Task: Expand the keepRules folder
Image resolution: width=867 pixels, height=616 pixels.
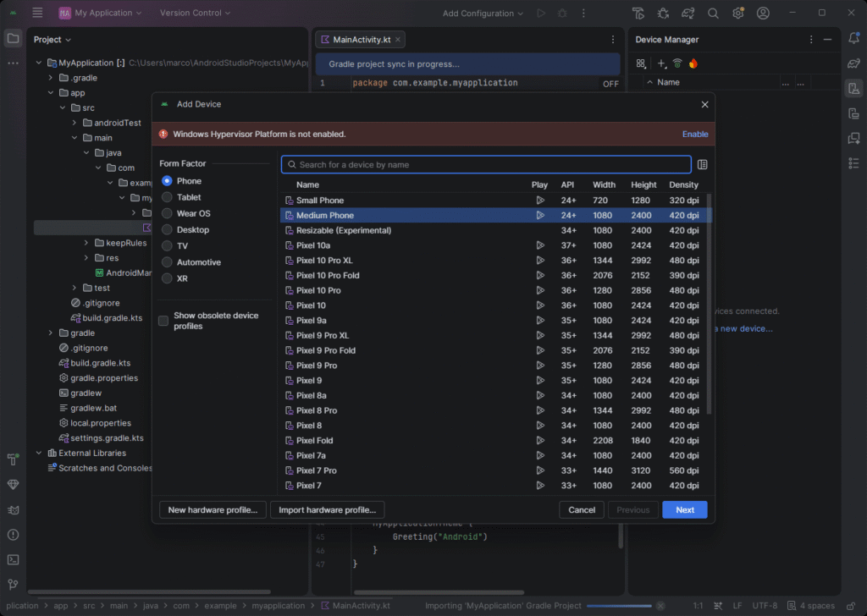Action: tap(86, 243)
